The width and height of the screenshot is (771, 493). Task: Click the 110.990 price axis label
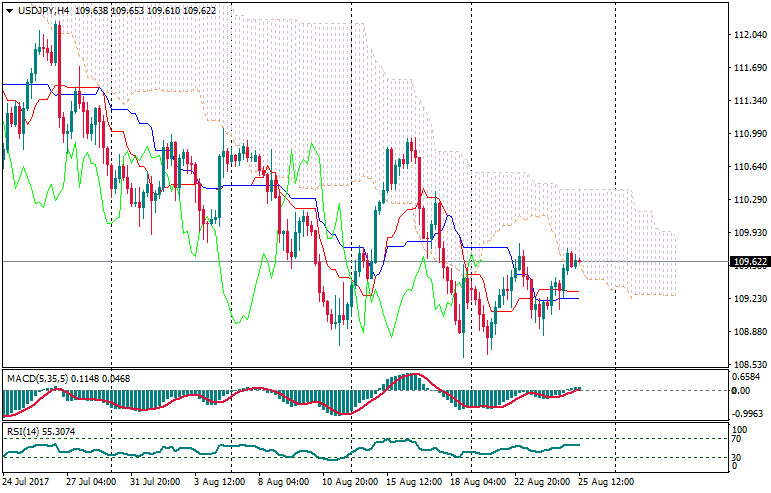(x=749, y=134)
